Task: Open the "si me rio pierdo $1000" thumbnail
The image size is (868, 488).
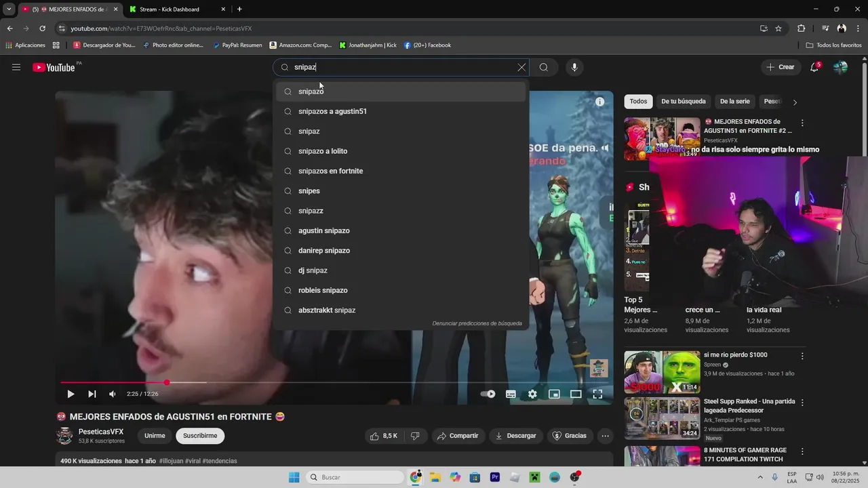Action: (x=662, y=371)
